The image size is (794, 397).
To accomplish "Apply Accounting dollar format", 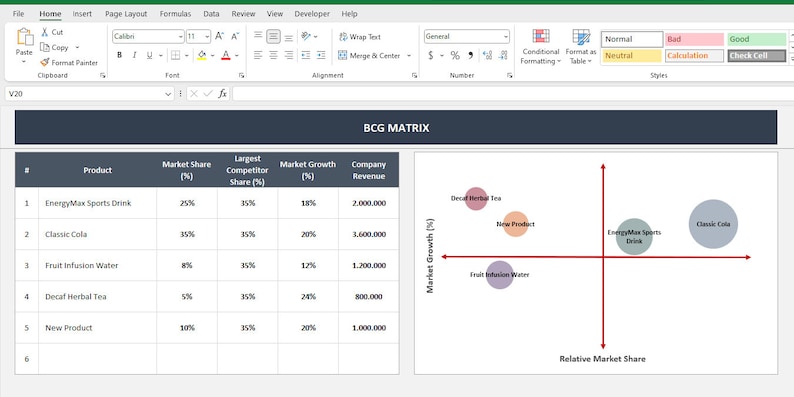I will point(430,55).
